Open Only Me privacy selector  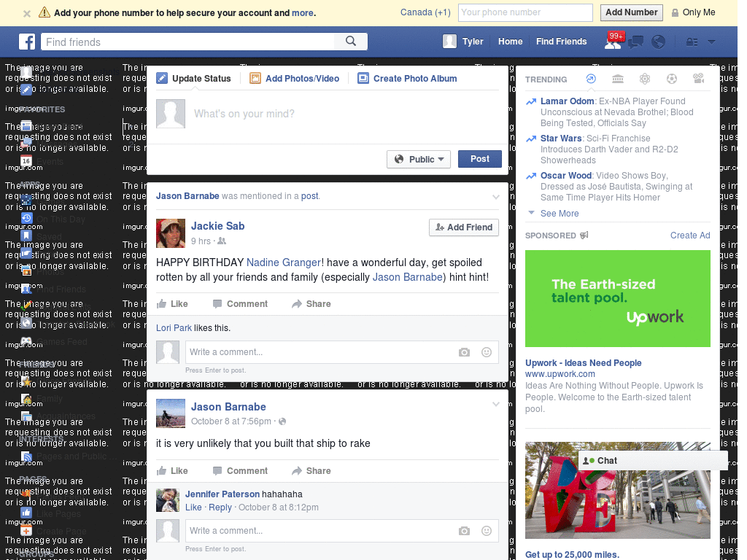click(x=693, y=12)
